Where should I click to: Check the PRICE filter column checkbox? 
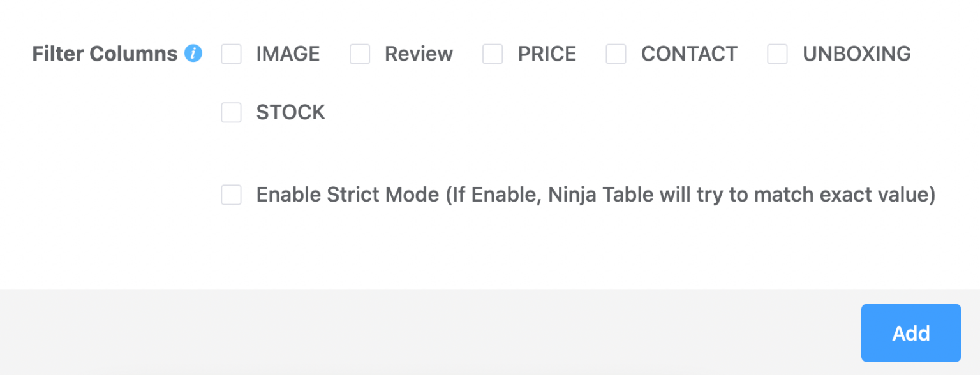tap(493, 54)
